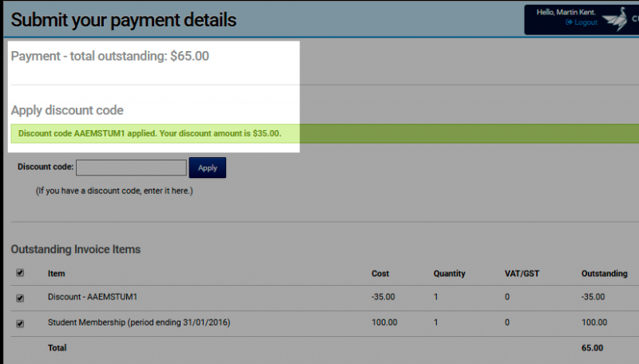The height and width of the screenshot is (364, 639).
Task: Click the Submit your payment details heading
Action: tap(124, 19)
